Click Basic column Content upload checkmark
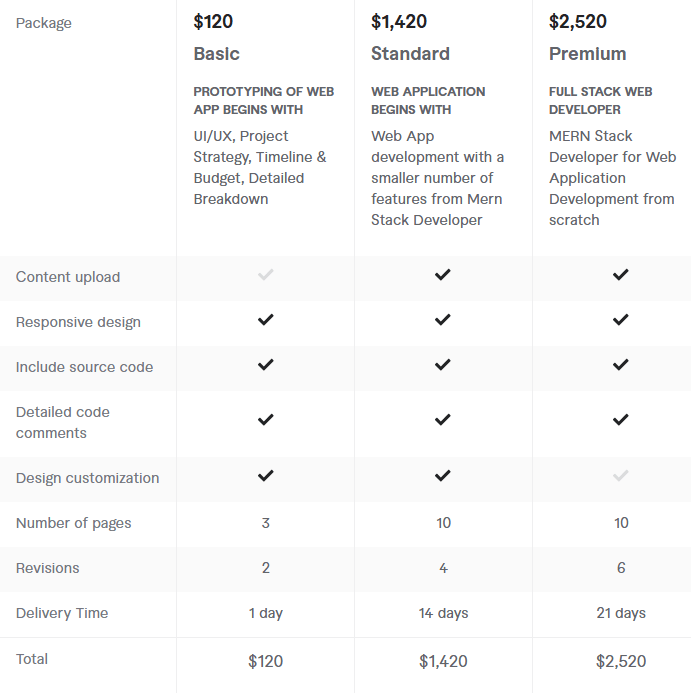The width and height of the screenshot is (691, 693). click(x=265, y=274)
